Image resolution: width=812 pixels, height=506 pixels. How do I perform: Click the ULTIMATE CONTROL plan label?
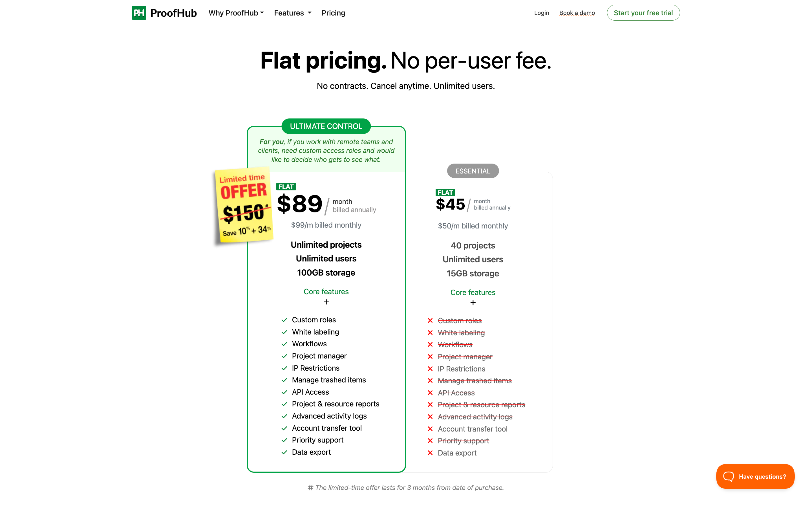coord(326,126)
